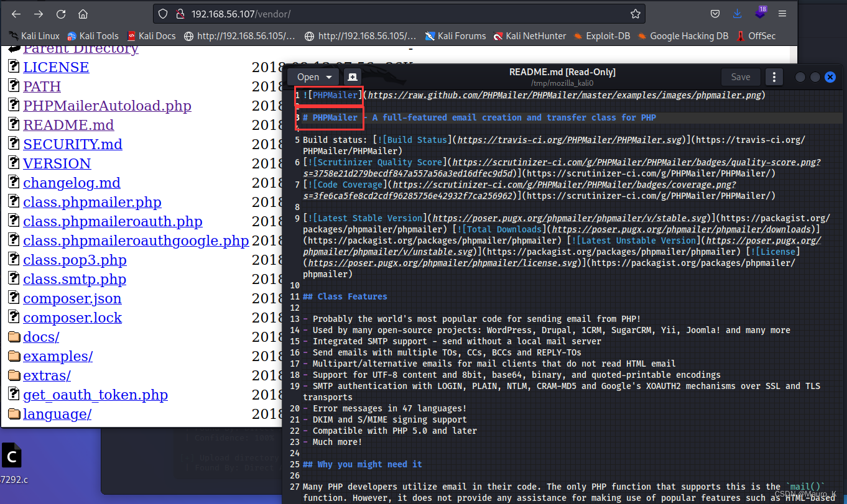
Task: Bookmark this page with star icon
Action: [x=635, y=14]
